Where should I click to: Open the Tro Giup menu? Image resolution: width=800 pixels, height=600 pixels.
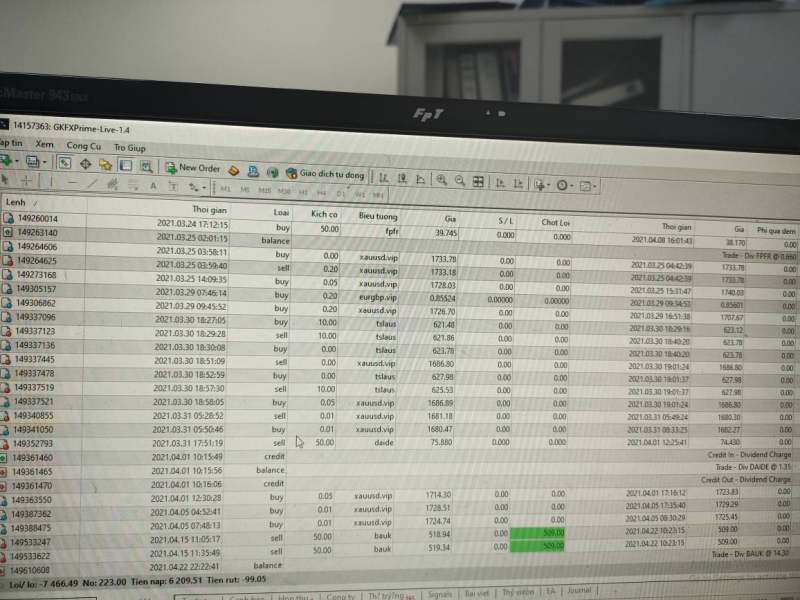(x=130, y=148)
